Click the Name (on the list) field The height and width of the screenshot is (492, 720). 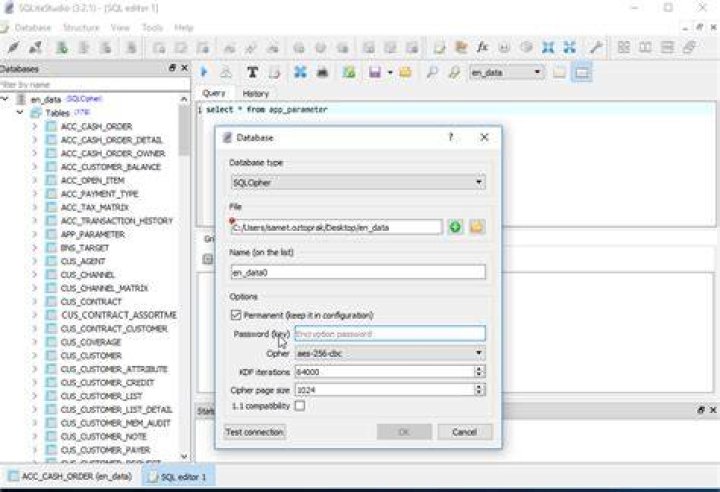pyautogui.click(x=358, y=272)
